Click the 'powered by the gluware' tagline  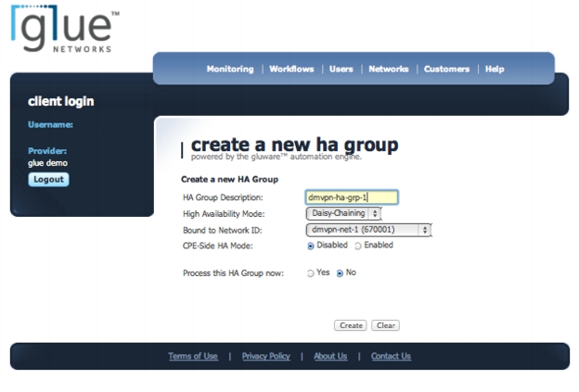click(277, 158)
